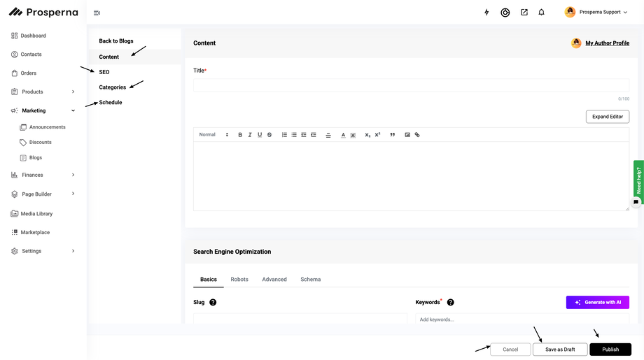Viewport: 644px width, 360px height.
Task: Click the circular target icon in header
Action: [x=505, y=13]
